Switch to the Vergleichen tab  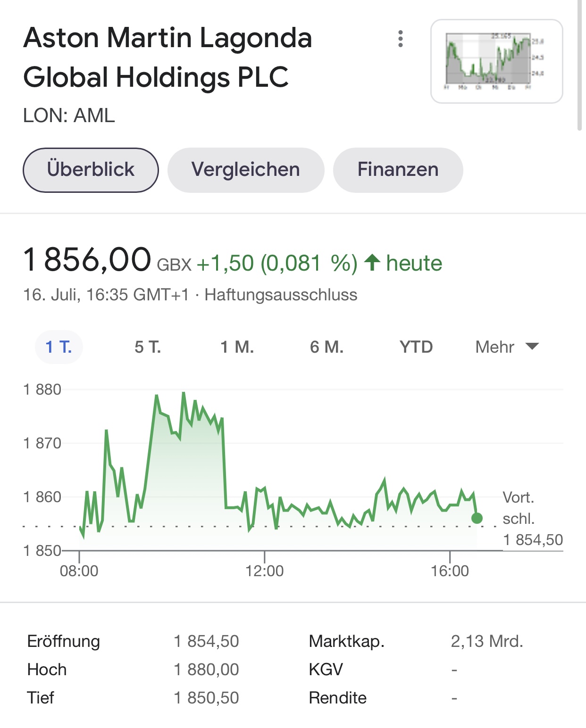(x=245, y=170)
